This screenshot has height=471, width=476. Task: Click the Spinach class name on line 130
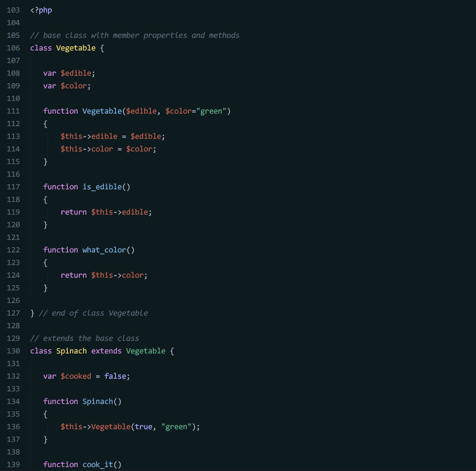[x=71, y=351]
